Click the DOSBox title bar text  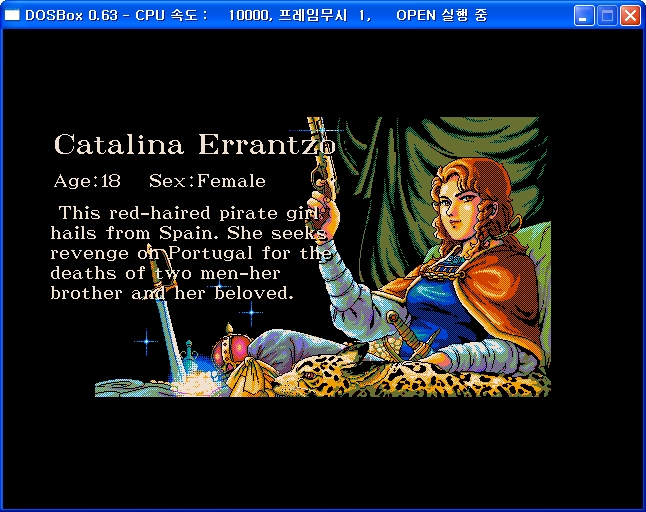(x=256, y=16)
